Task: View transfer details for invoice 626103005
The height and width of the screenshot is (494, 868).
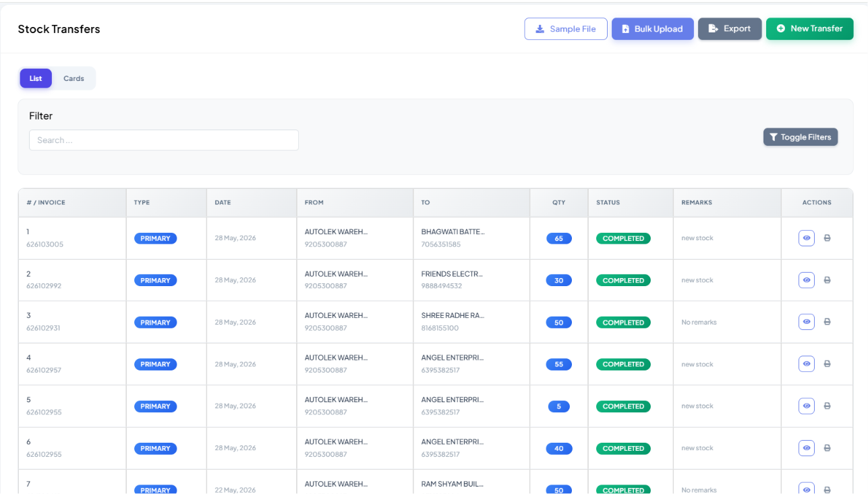Action: point(807,238)
